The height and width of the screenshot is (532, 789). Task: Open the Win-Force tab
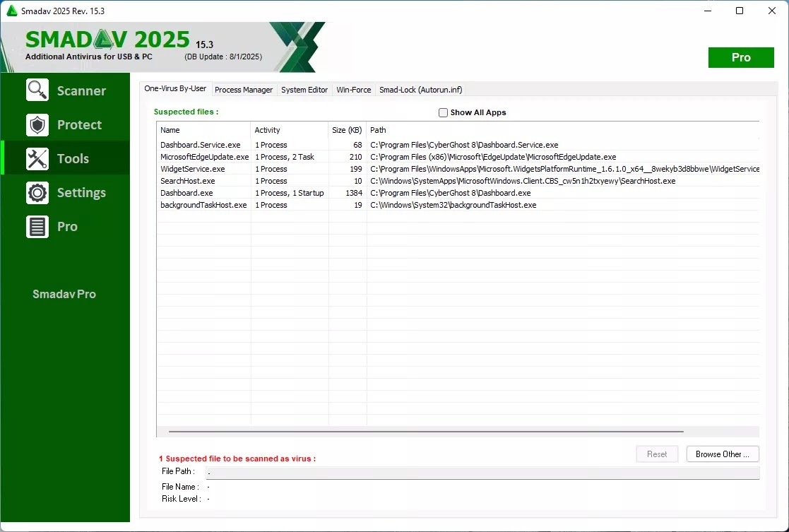354,90
